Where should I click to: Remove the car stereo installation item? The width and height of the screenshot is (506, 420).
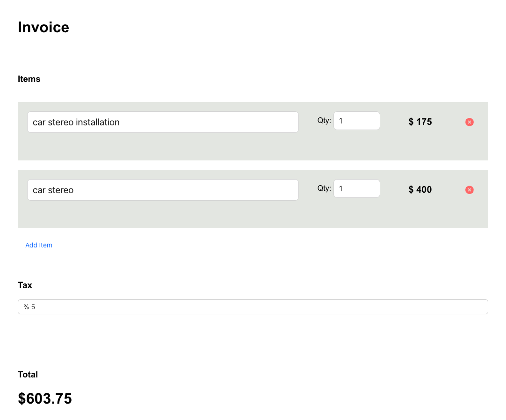tap(470, 122)
